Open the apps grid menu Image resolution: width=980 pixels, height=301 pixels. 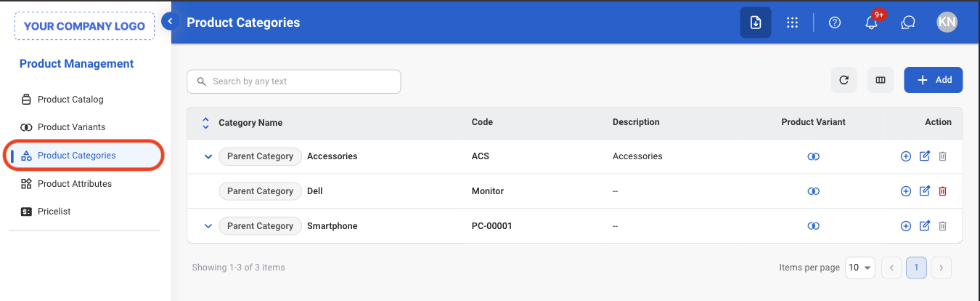793,23
